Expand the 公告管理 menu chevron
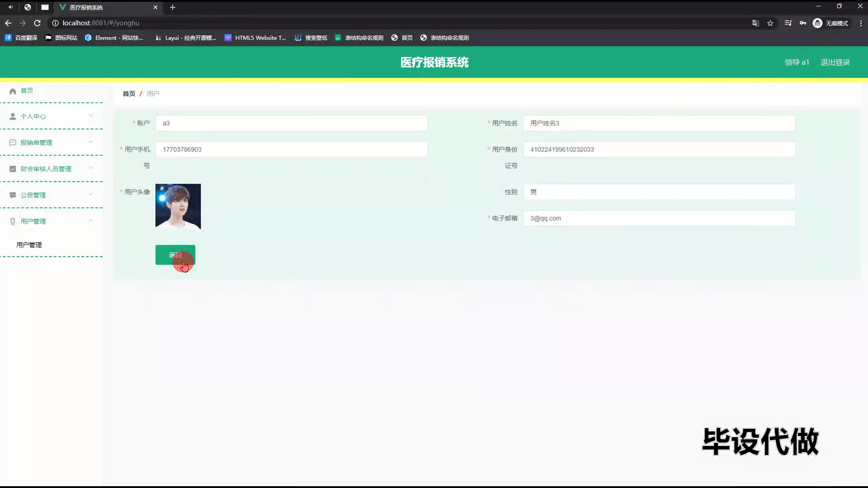Image resolution: width=868 pixels, height=488 pixels. click(x=91, y=194)
